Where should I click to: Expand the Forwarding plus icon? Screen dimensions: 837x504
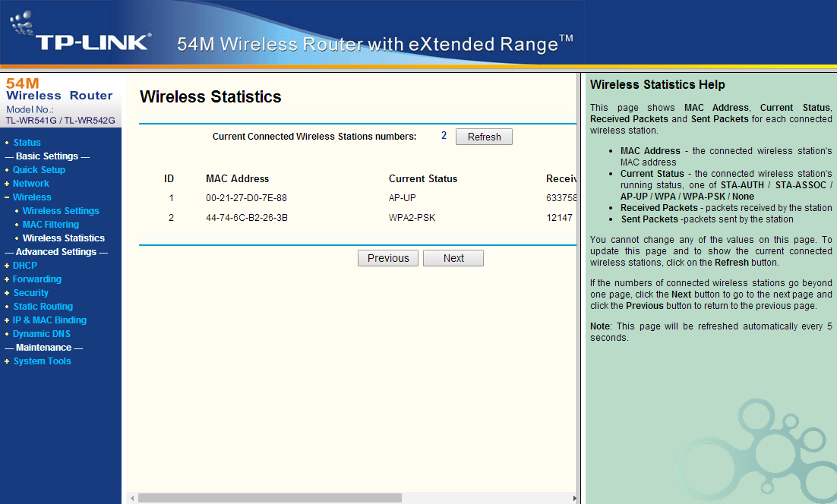point(7,279)
